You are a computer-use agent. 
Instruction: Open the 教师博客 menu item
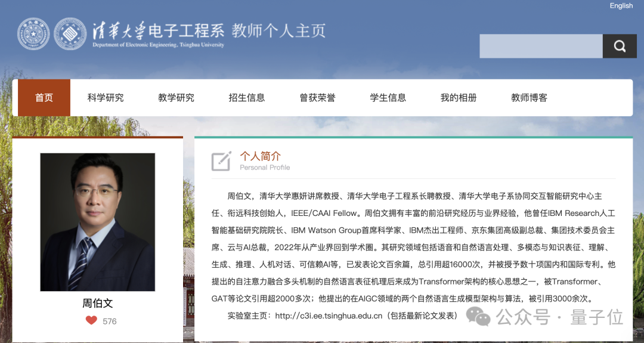point(530,98)
